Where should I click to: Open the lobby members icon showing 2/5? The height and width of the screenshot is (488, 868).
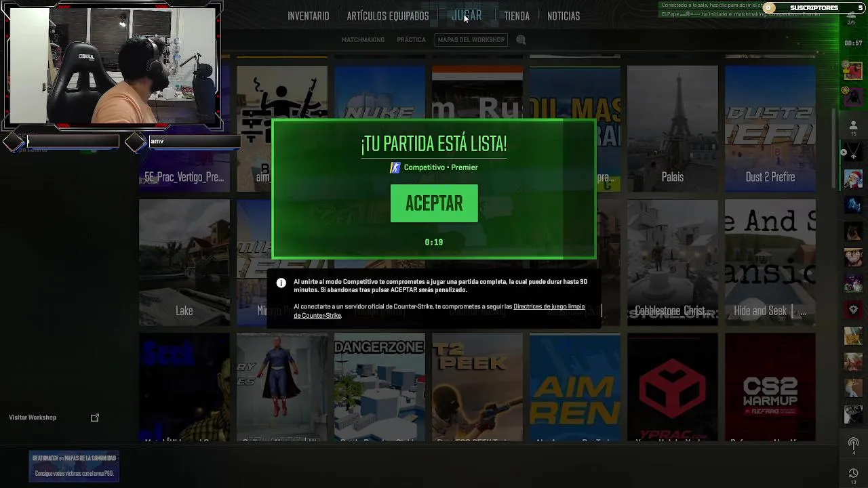(x=852, y=18)
